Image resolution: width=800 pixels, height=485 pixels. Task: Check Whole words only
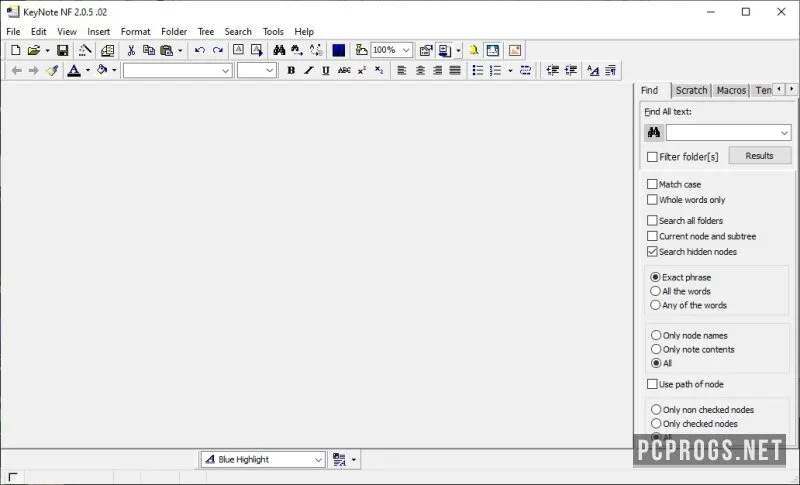[652, 199]
